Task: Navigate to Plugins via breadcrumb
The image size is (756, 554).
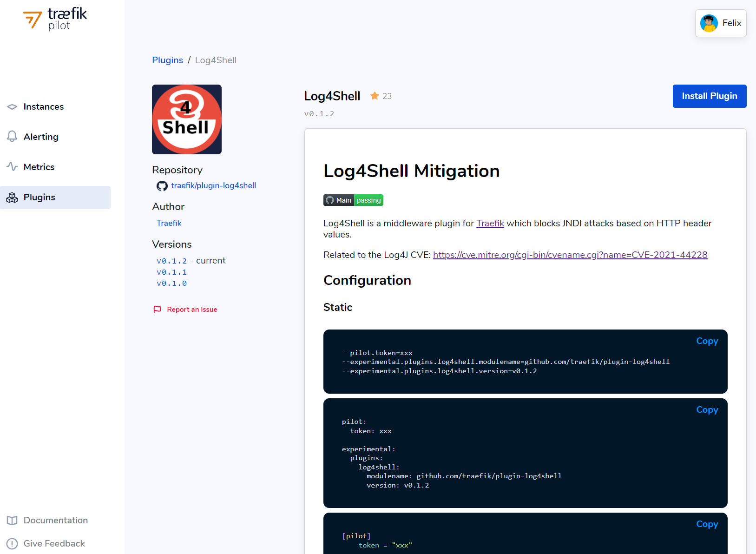Action: click(168, 60)
